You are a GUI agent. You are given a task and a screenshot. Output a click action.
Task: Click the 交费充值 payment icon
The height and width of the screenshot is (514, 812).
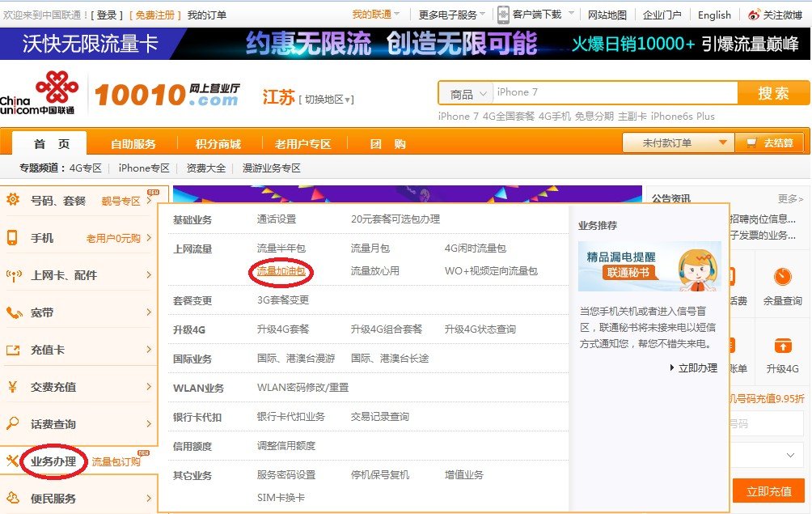11,386
